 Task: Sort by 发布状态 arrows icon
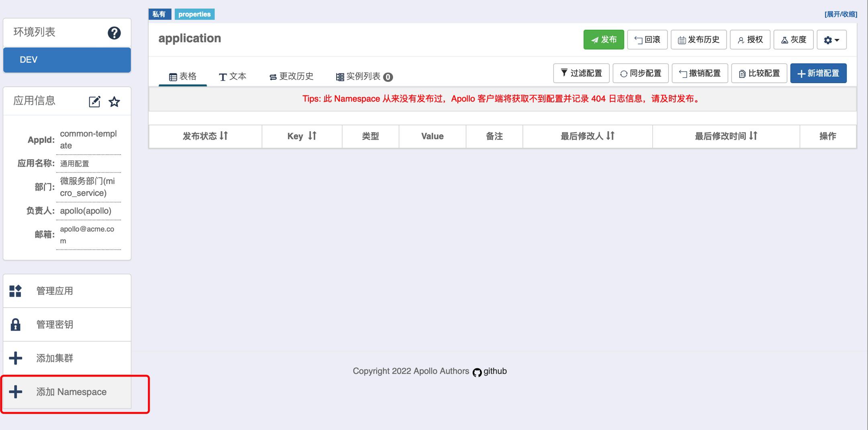224,136
